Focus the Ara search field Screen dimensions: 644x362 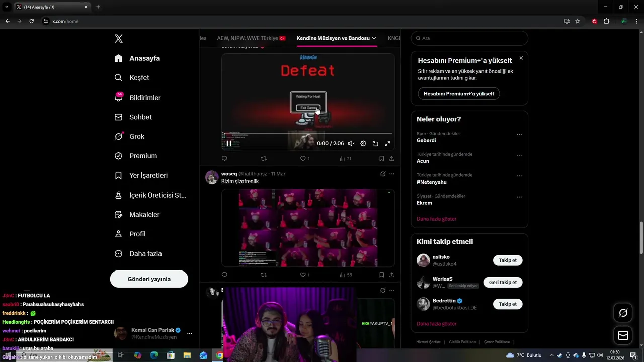[469, 38]
